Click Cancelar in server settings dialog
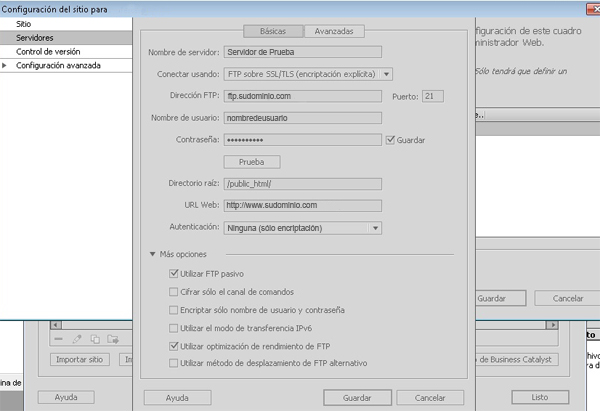 430,397
